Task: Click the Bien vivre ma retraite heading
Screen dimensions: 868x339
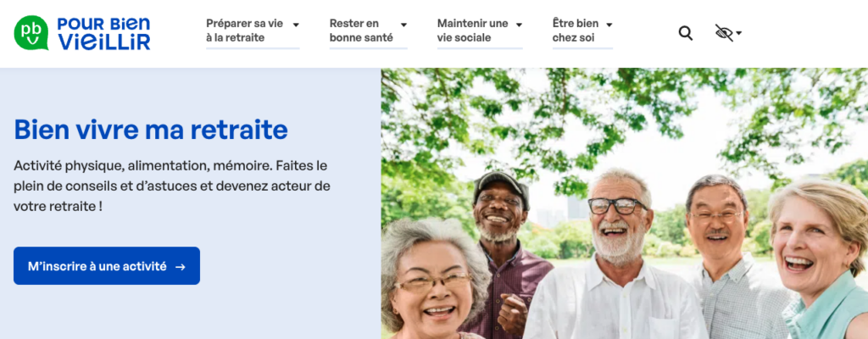Action: point(151,130)
